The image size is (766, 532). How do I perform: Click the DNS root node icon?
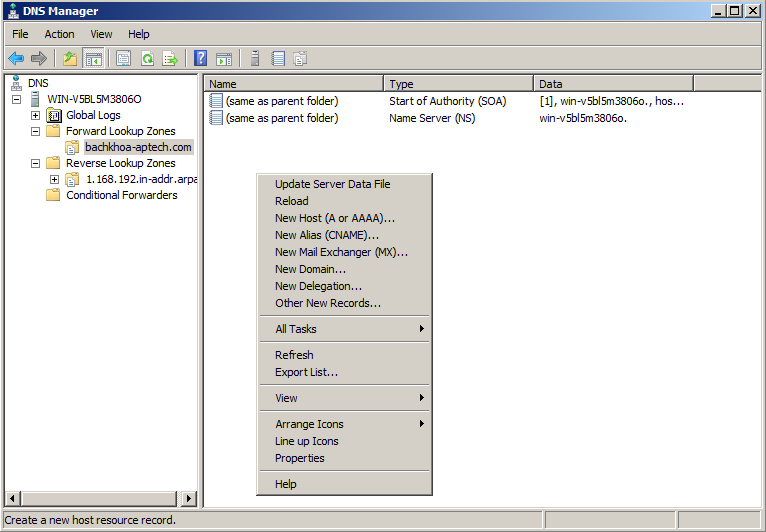[x=16, y=83]
